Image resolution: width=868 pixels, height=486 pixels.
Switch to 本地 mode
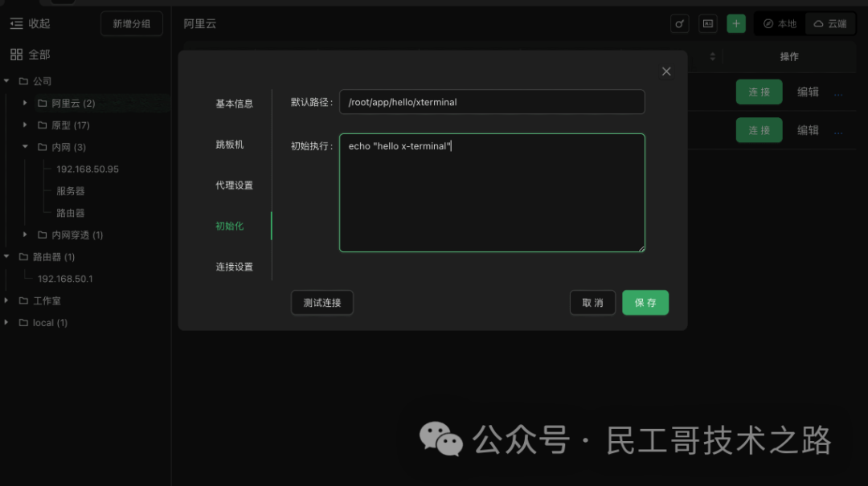pyautogui.click(x=780, y=24)
